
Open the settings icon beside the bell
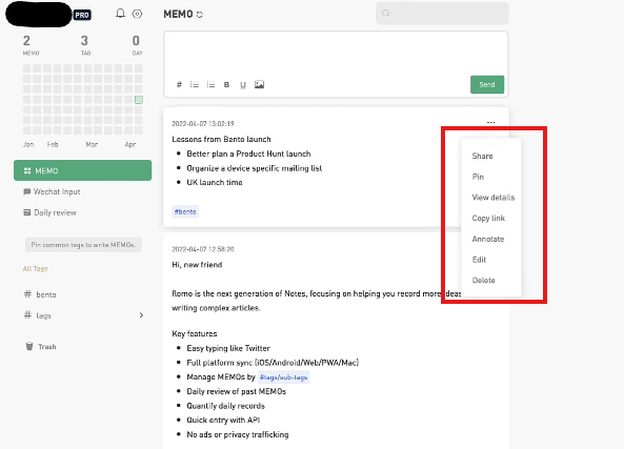coord(137,14)
